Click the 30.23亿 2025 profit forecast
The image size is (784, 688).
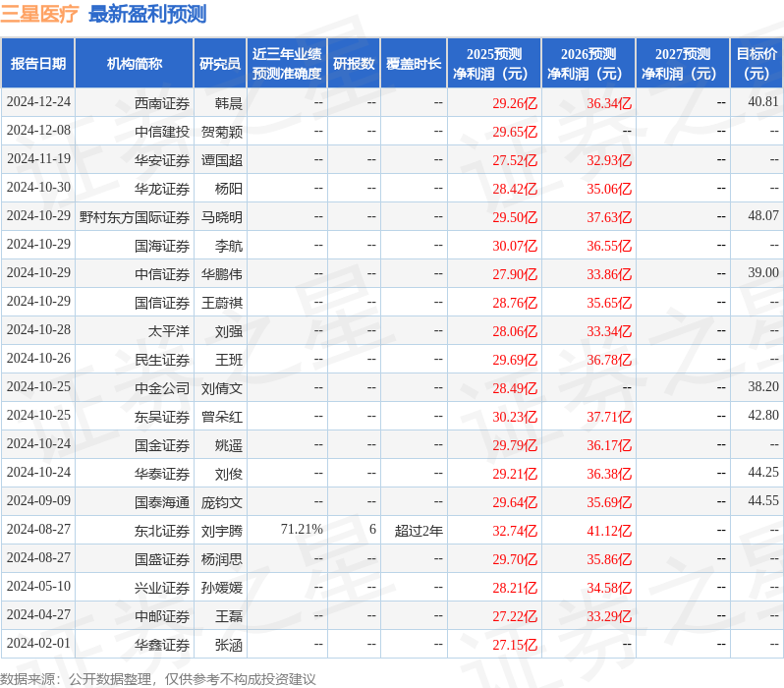(515, 418)
